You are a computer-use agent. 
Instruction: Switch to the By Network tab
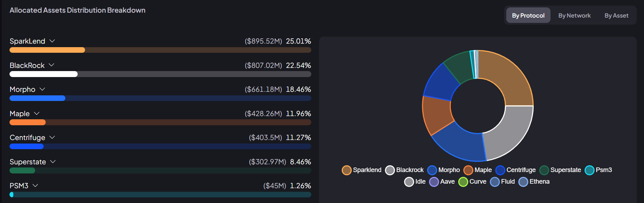tap(574, 15)
